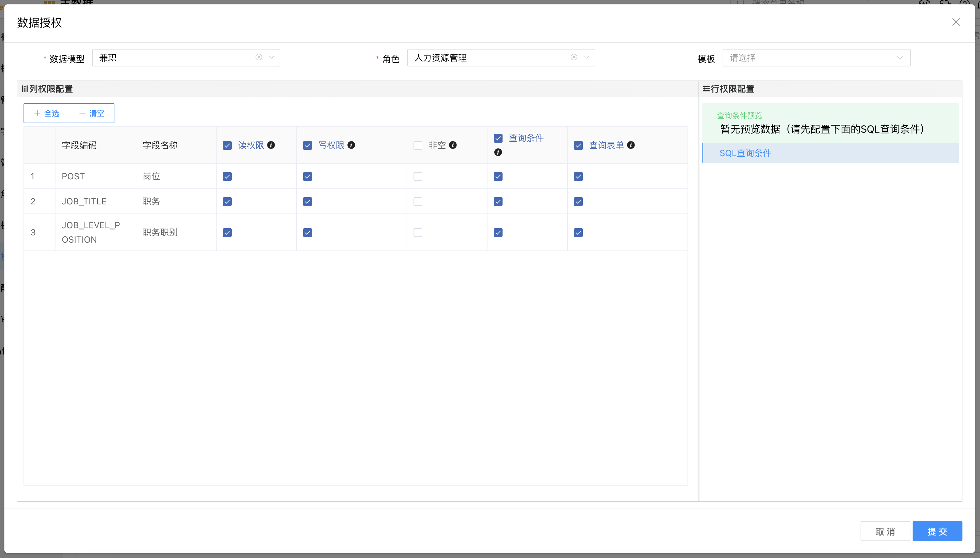Click the 清空 button

(x=92, y=113)
